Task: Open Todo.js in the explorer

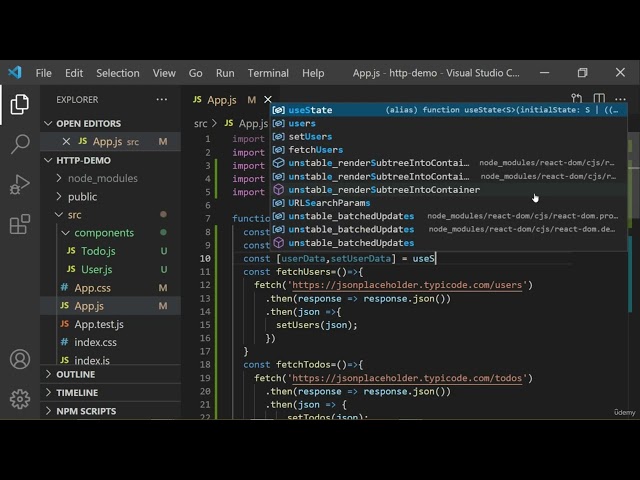Action: click(x=110, y=251)
